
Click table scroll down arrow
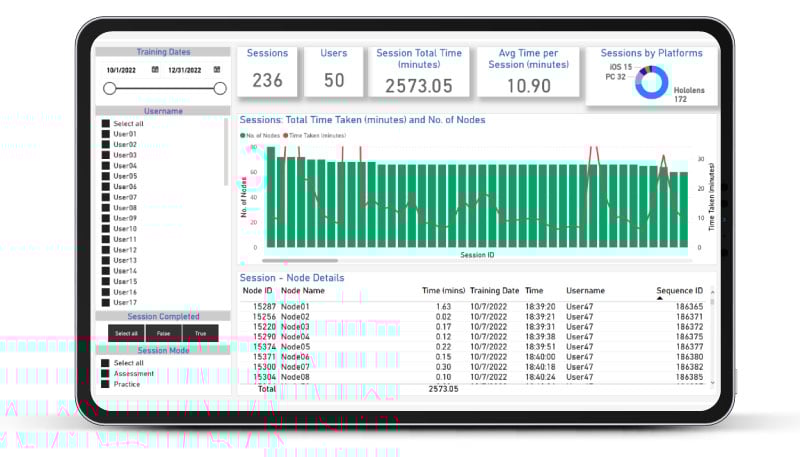coord(712,383)
